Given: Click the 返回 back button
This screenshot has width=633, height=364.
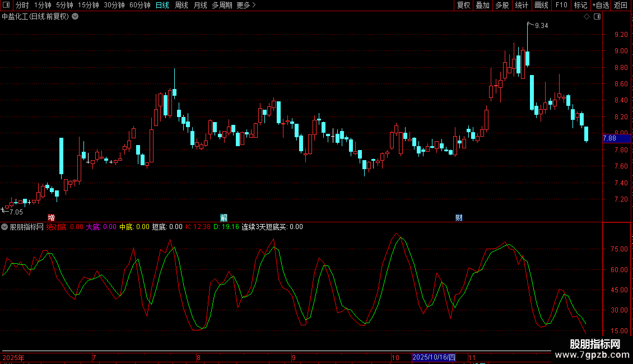Looking at the screenshot, I should [x=621, y=5].
